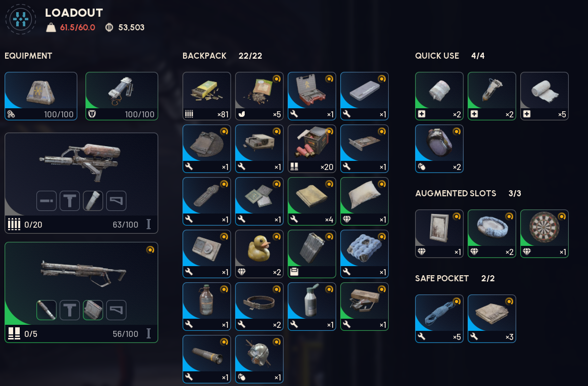This screenshot has height=386, width=588.
Task: Click the dartboard in augmented slots
Action: pos(544,234)
